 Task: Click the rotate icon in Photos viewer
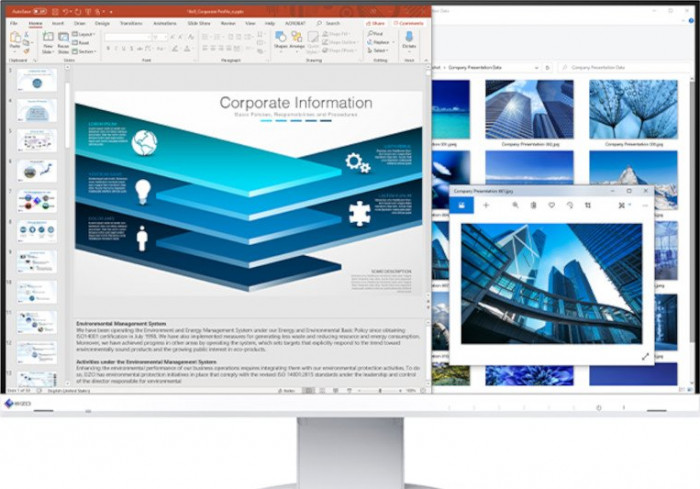coord(569,205)
